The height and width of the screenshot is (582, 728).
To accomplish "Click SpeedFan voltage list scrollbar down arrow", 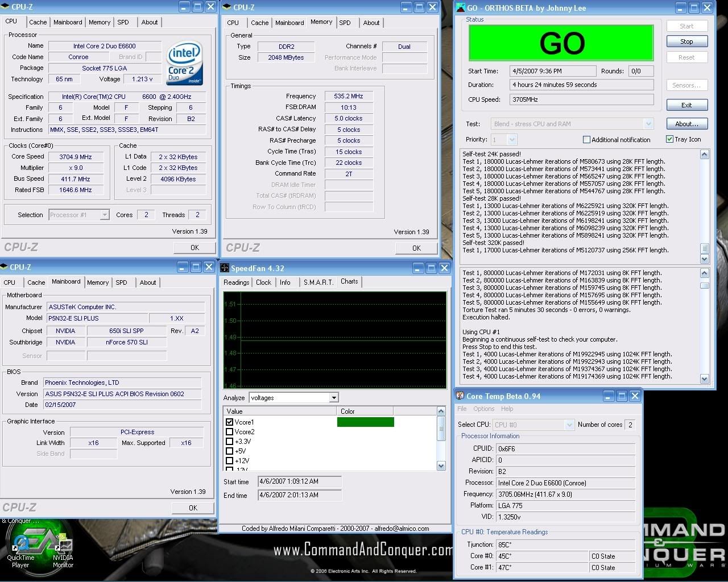I will coord(441,465).
